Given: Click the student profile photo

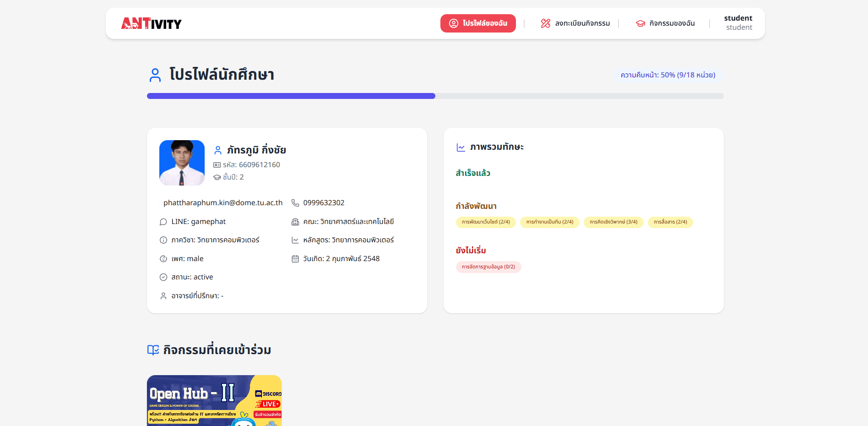Looking at the screenshot, I should click(182, 163).
